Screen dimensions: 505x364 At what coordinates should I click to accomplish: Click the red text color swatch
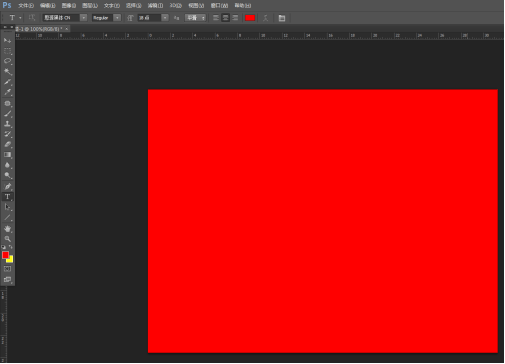point(250,18)
